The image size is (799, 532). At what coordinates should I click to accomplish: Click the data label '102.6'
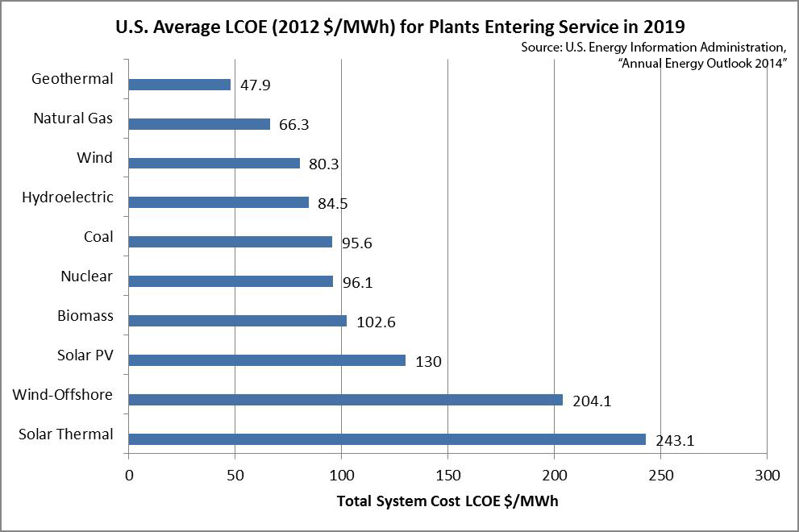[x=376, y=322]
